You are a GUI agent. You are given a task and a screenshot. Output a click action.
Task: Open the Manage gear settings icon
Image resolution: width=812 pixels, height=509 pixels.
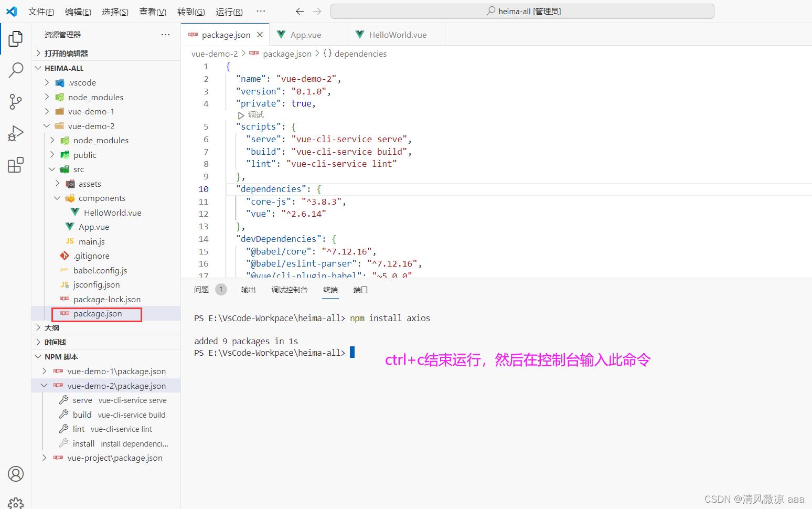(x=16, y=503)
